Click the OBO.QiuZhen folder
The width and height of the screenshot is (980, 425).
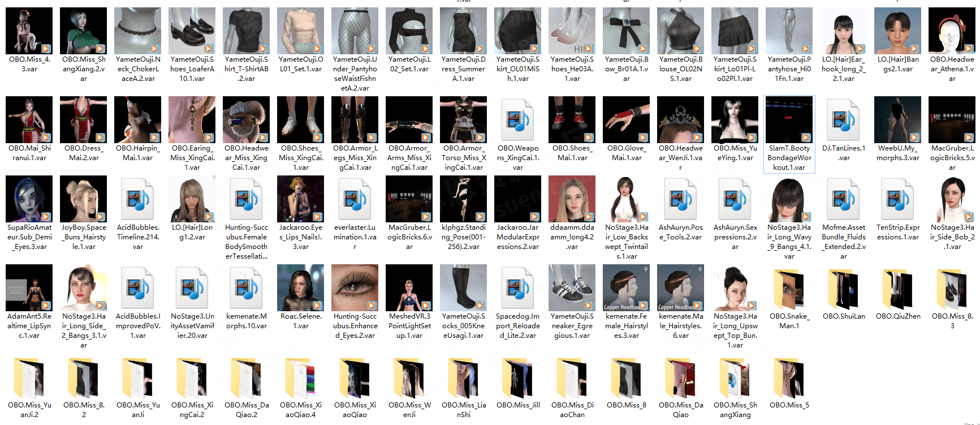click(897, 288)
